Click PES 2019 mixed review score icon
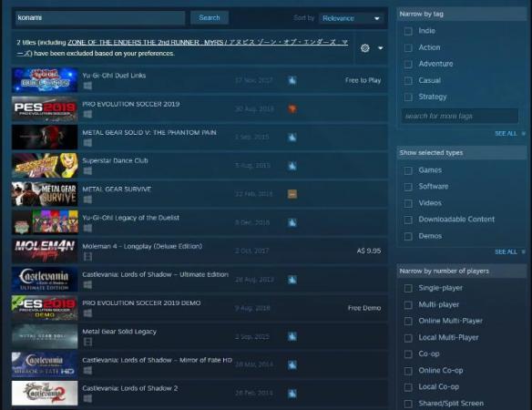 click(292, 109)
